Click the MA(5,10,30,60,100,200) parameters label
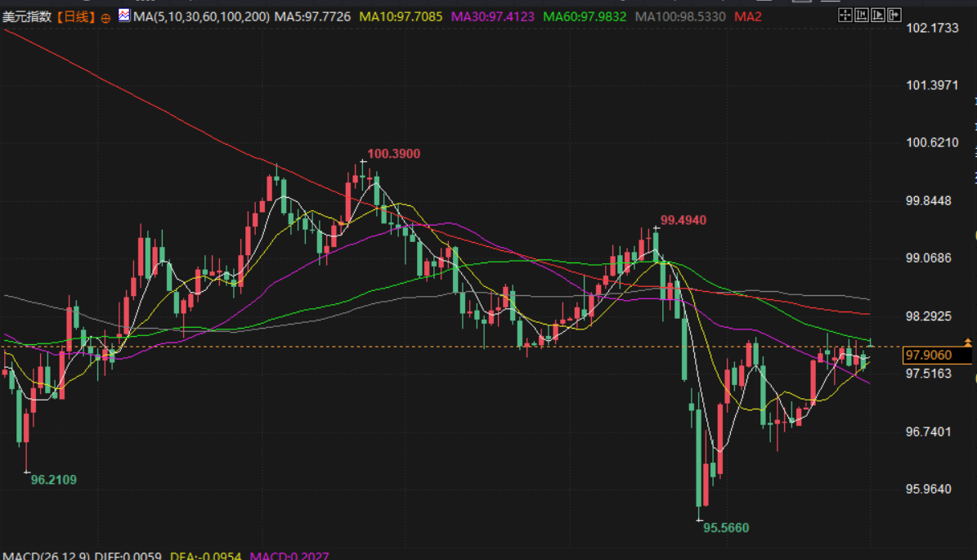The height and width of the screenshot is (560, 977). click(201, 17)
